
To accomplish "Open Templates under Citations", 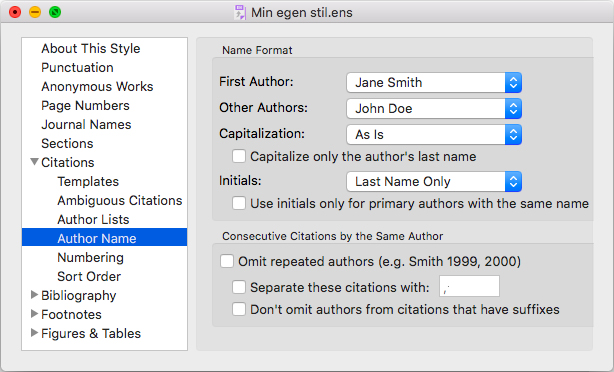I will click(x=88, y=182).
